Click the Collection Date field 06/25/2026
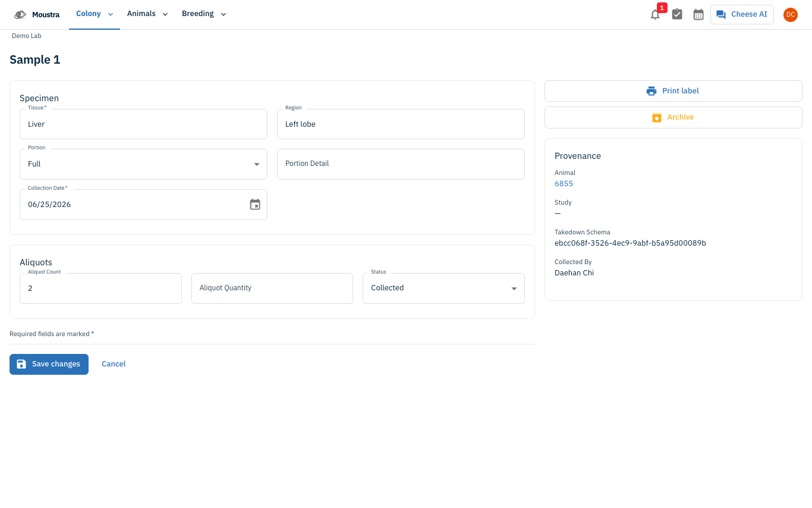This screenshot has height=508, width=812. click(x=143, y=205)
